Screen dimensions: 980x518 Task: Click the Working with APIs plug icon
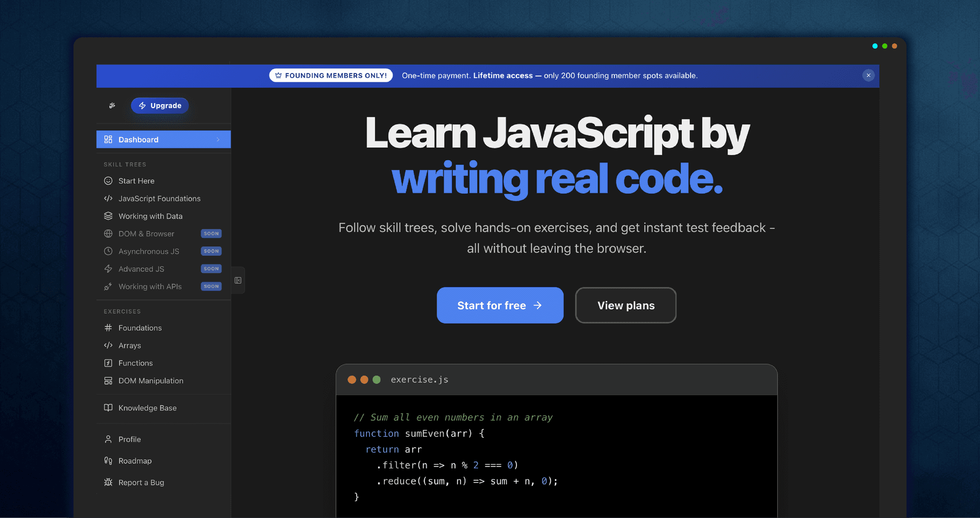[108, 286]
